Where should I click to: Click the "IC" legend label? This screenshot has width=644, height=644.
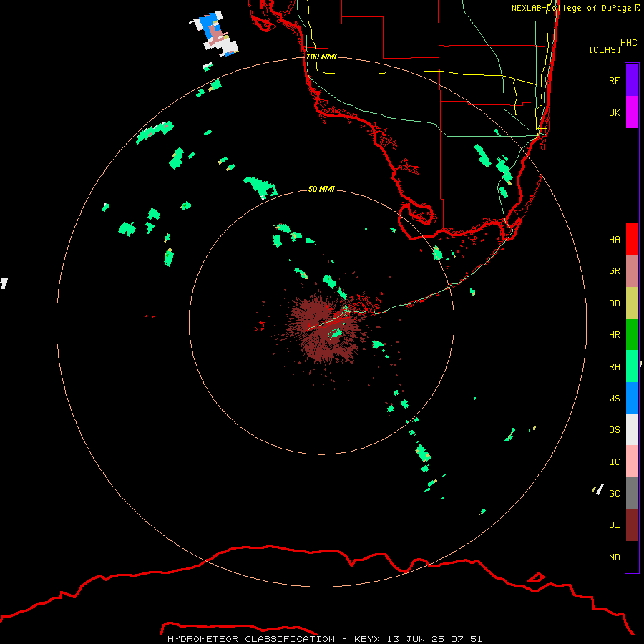(614, 462)
